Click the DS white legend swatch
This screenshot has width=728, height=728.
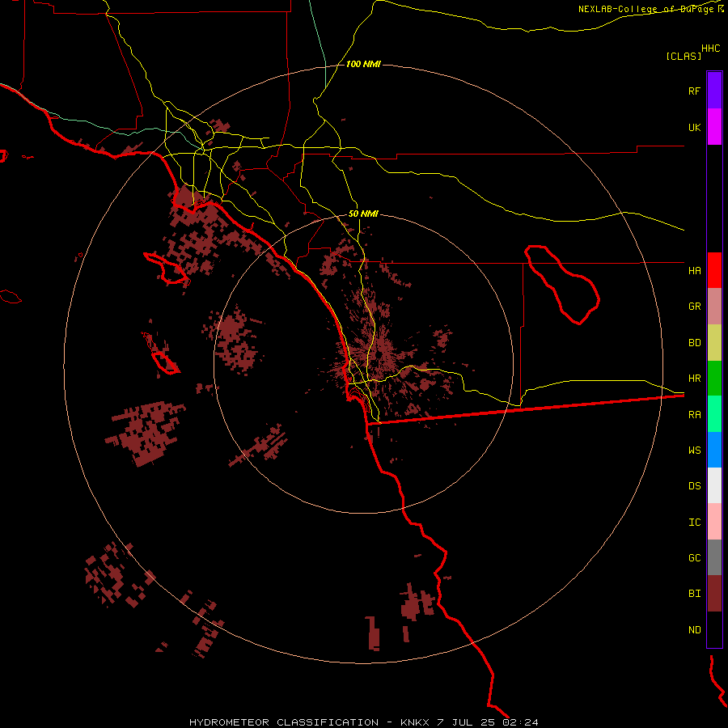714,485
